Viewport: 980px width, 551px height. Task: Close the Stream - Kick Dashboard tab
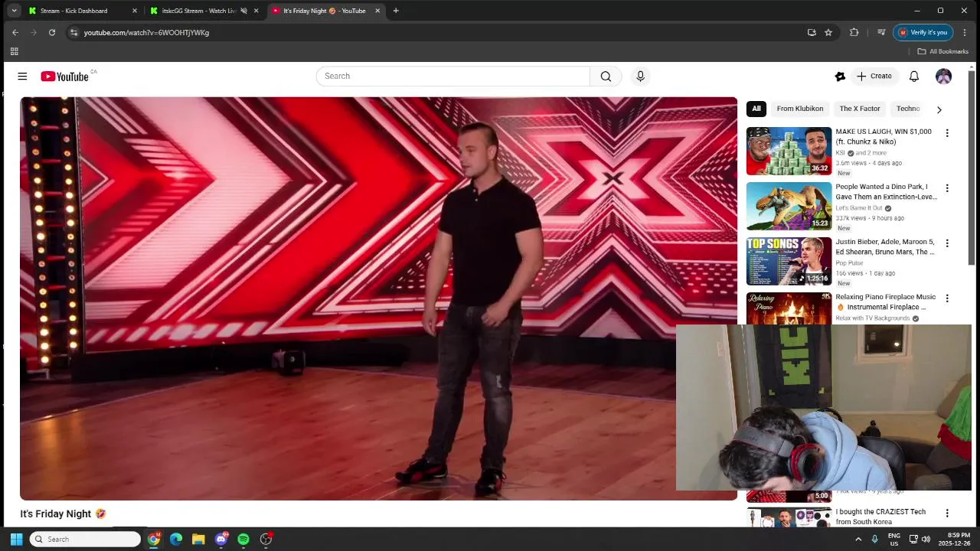(135, 11)
